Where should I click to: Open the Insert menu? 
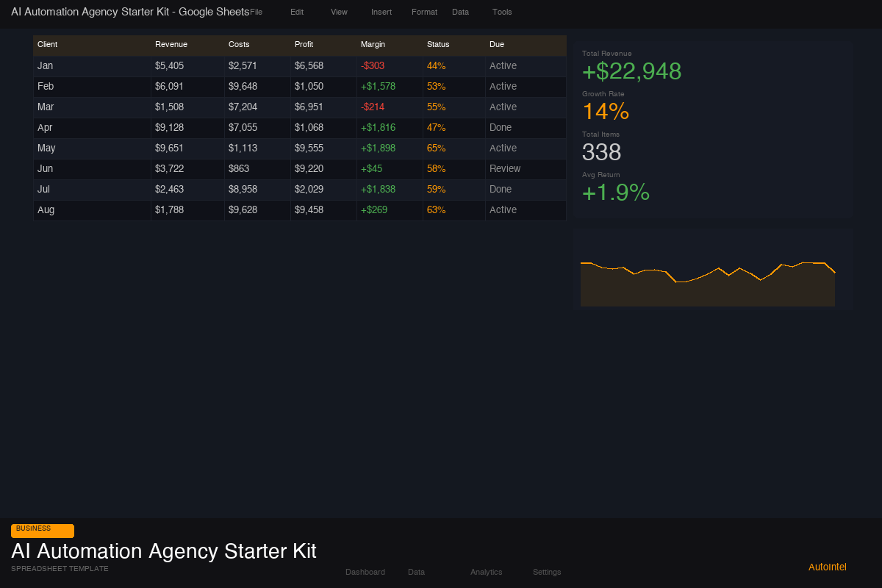[381, 12]
